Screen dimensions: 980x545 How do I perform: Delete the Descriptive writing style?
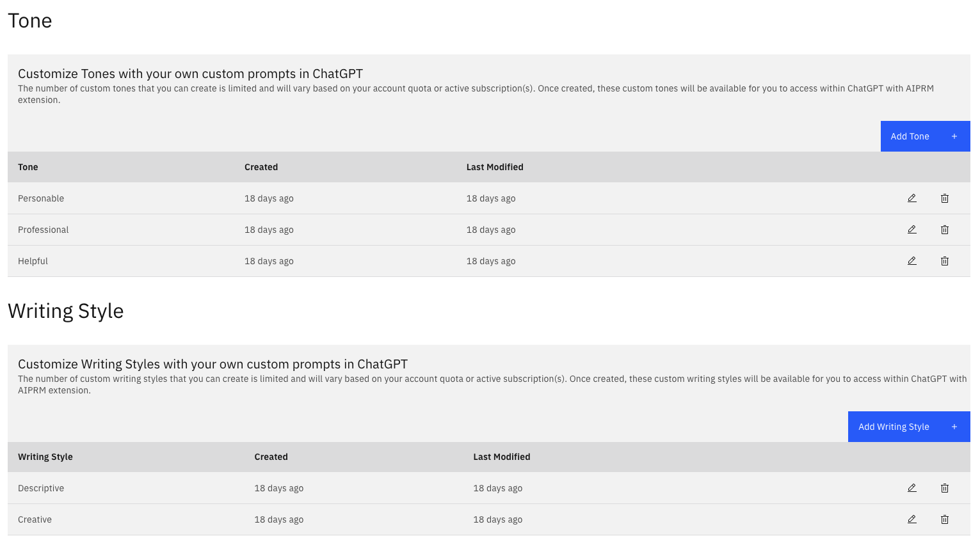point(945,487)
